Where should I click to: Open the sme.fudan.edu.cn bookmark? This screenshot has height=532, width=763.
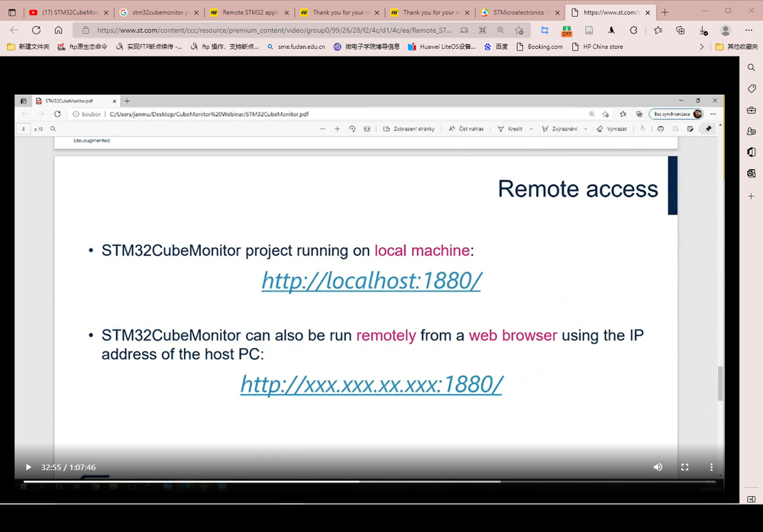pos(296,47)
